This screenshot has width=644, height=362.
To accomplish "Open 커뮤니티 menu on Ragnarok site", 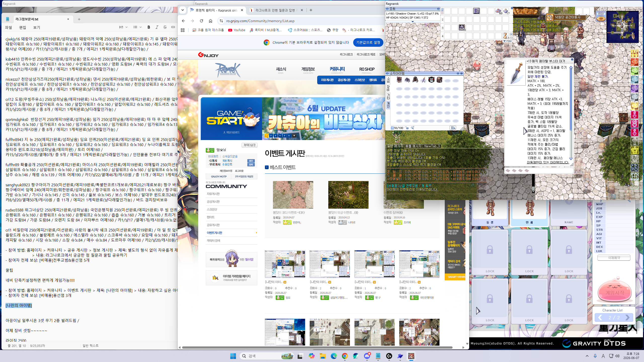I will click(x=337, y=69).
